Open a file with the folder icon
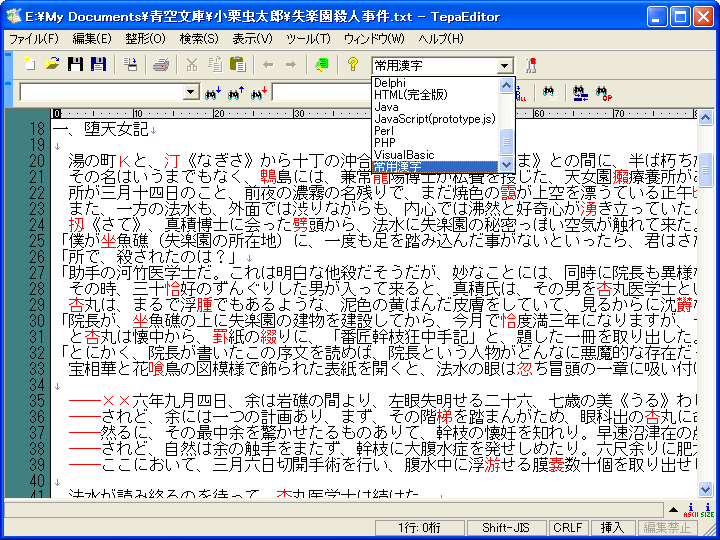This screenshot has height=540, width=720. [50, 65]
